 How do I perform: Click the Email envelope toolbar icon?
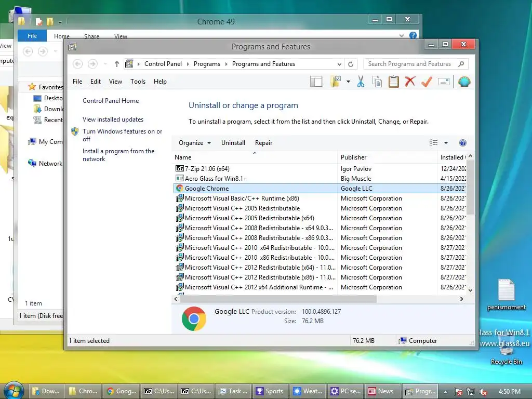(444, 82)
